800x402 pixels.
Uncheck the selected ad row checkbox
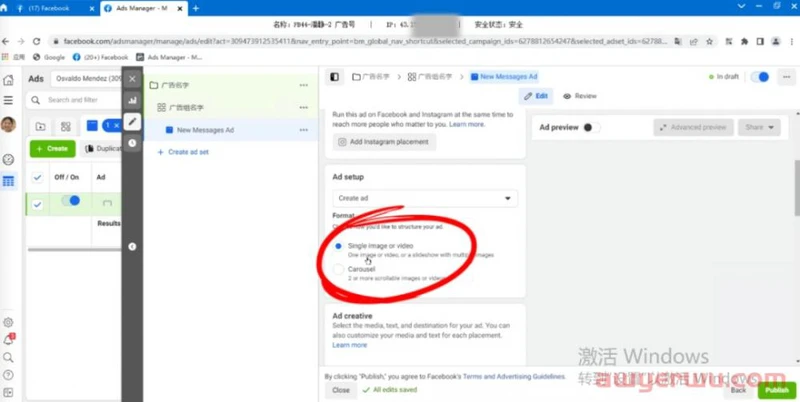[x=37, y=205]
